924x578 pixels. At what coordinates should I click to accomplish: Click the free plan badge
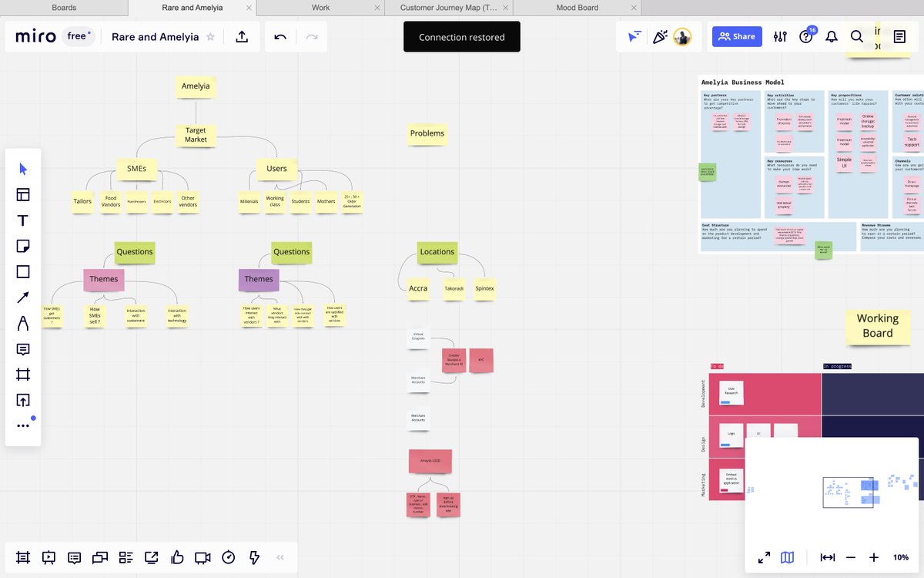coord(77,37)
